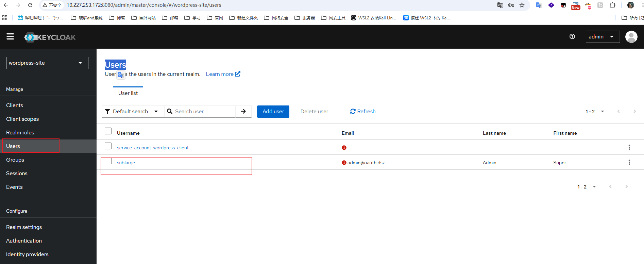The width and height of the screenshot is (644, 264).
Task: Click the email warning icon for admin@oauth.dsz
Action: [344, 163]
